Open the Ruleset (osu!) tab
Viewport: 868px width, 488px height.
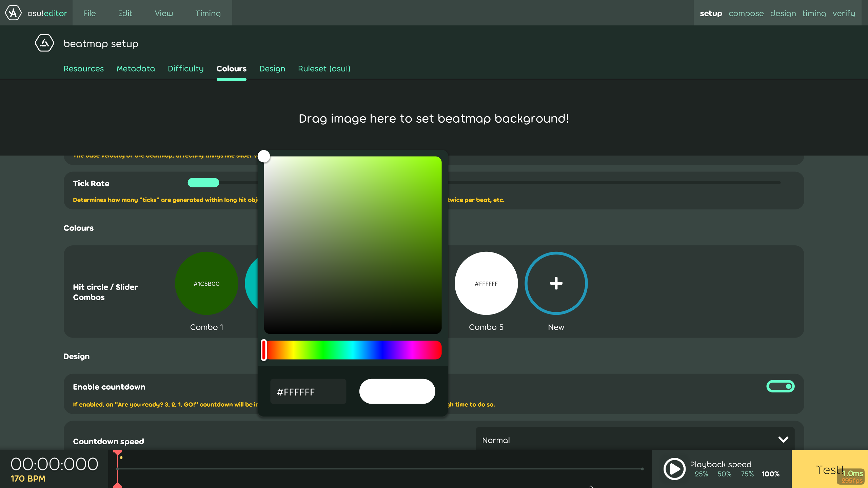click(x=324, y=68)
